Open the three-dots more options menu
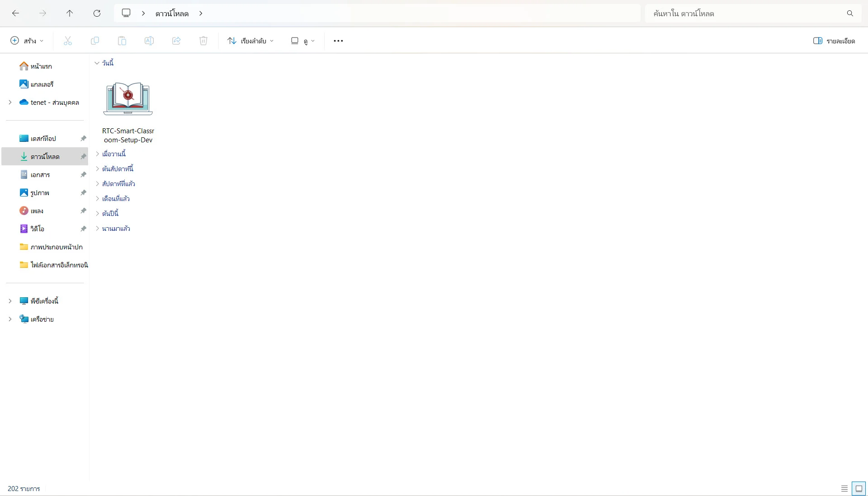The height and width of the screenshot is (496, 868). coord(338,41)
